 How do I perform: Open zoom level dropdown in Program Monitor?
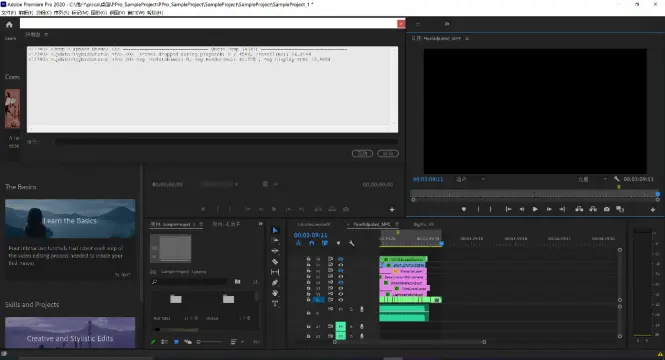point(470,179)
